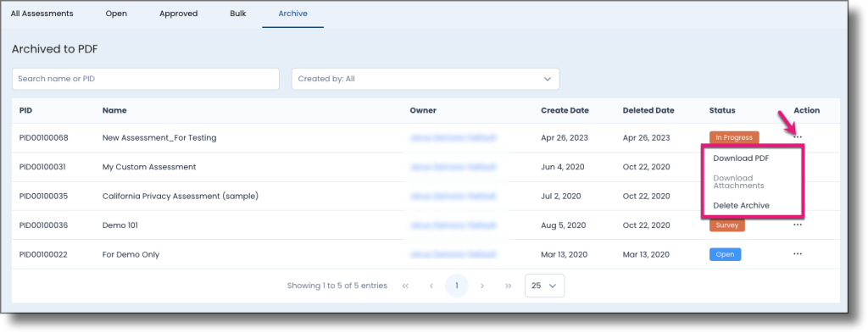Open owner link for California Privacy Assessment

453,196
